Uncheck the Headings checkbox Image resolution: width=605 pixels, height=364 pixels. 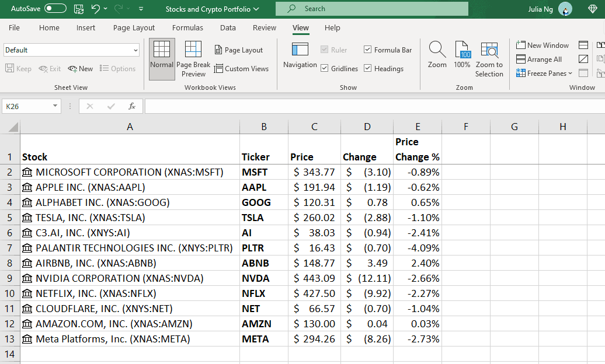point(368,69)
